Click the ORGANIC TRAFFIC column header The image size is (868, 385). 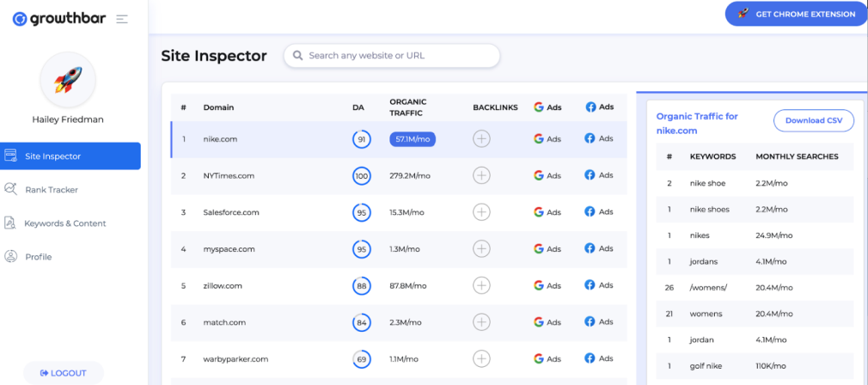point(408,107)
